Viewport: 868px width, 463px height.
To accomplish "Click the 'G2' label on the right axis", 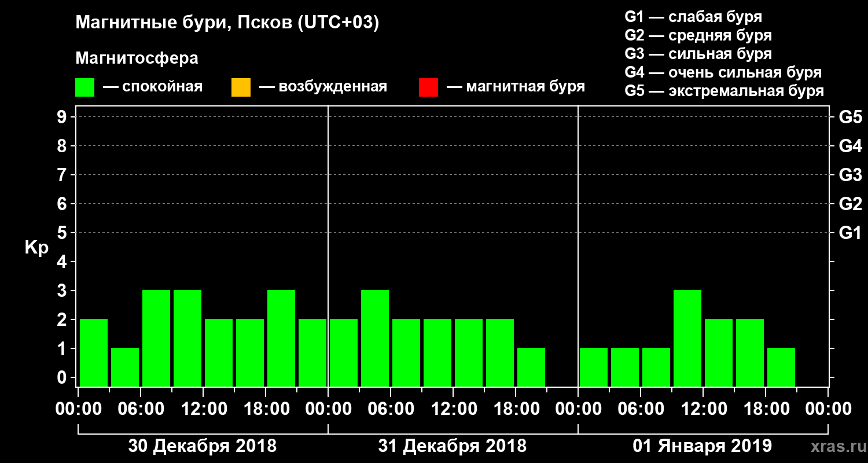I will [850, 204].
